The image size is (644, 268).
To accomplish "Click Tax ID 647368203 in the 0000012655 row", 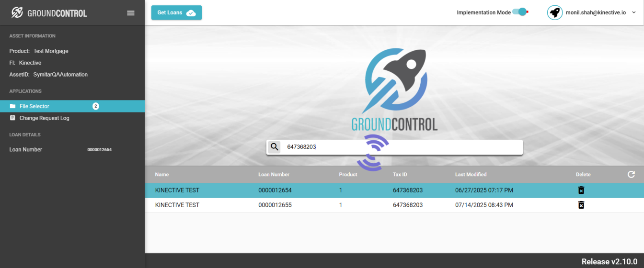I will point(408,205).
